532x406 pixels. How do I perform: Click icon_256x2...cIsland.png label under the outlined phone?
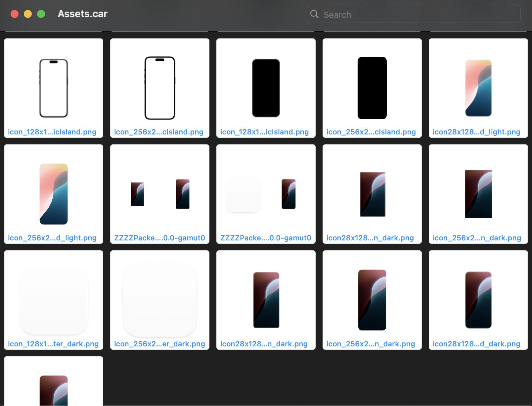(x=159, y=132)
